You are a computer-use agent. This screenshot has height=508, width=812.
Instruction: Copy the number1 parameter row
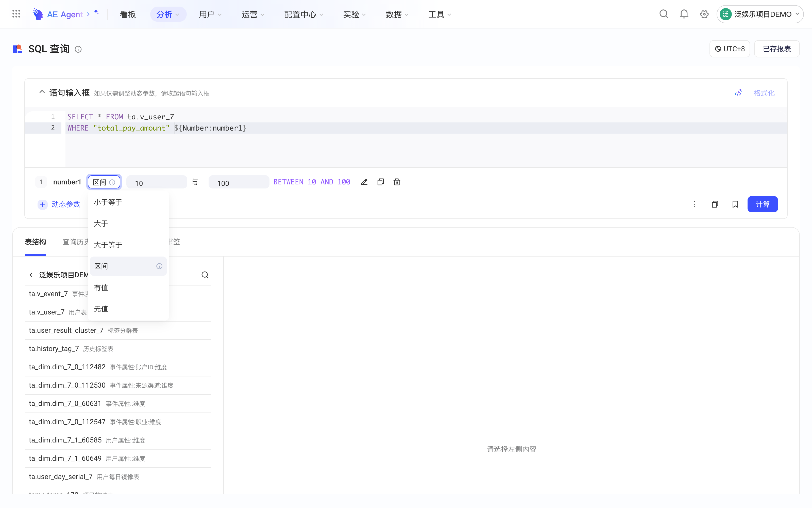coord(381,182)
